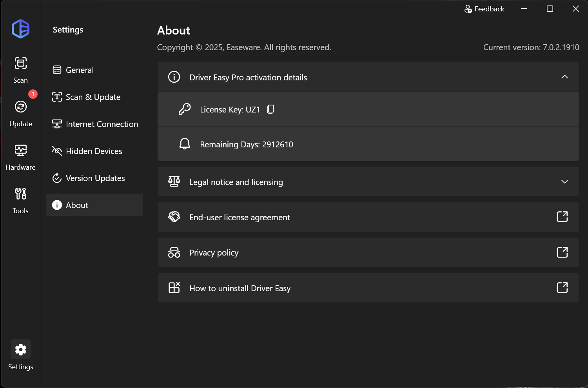Viewport: 588px width, 388px height.
Task: Click the Feedback text button
Action: point(489,9)
